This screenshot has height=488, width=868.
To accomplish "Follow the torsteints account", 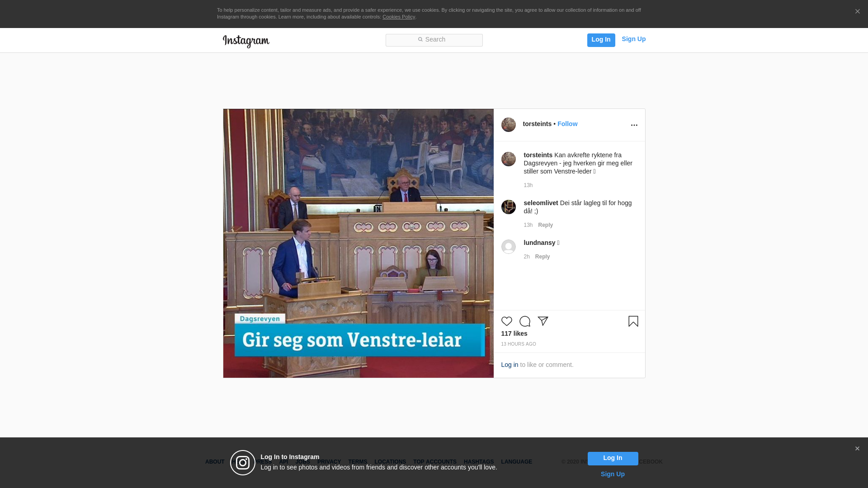I will point(567,124).
